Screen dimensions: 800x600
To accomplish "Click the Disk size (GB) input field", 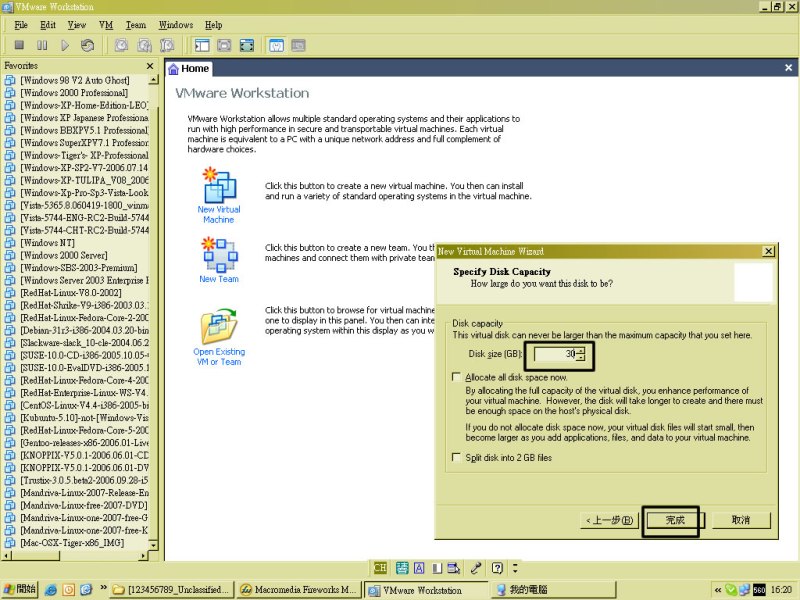I will tap(555, 354).
